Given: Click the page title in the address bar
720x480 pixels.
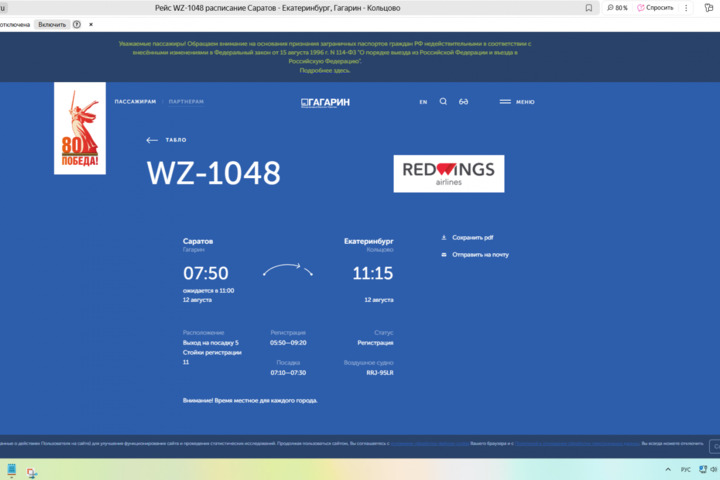Looking at the screenshot, I should 277,8.
